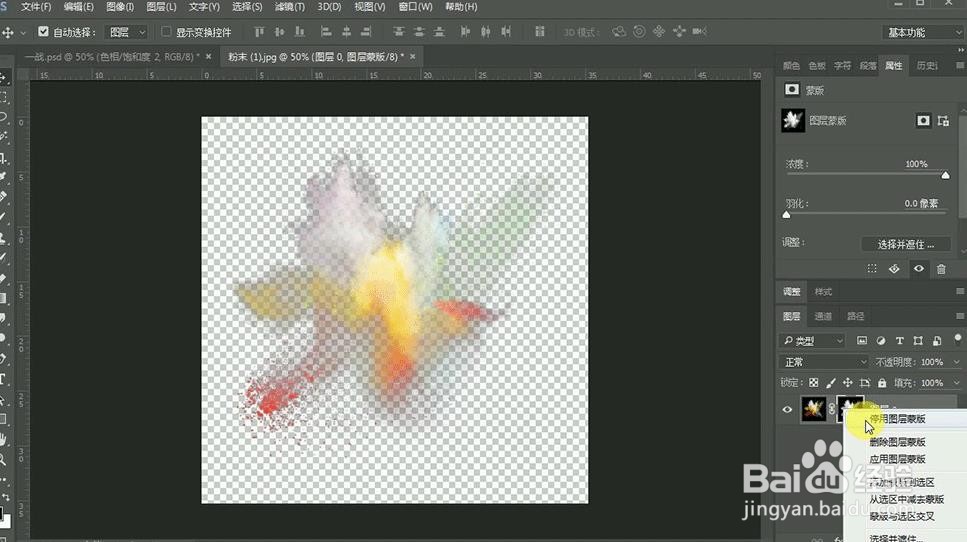The height and width of the screenshot is (542, 967).
Task: Select the Zoom magnifier tool
Action: point(4,459)
